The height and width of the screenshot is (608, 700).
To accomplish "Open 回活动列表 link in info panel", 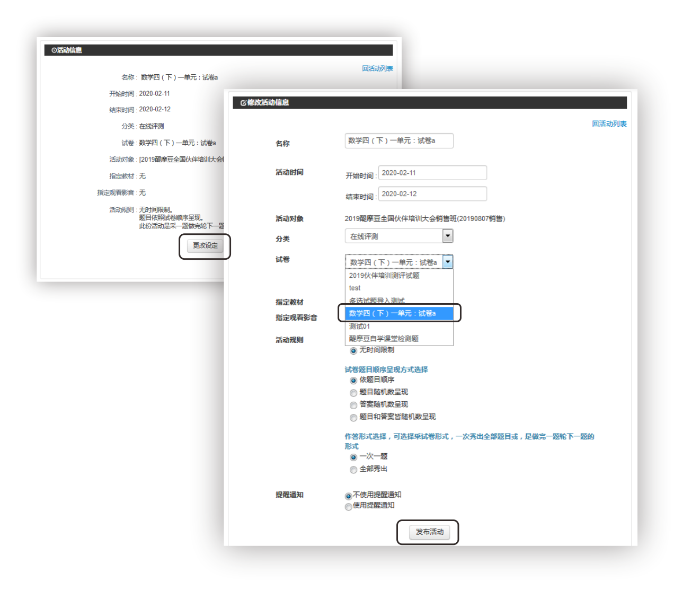I will coord(377,69).
